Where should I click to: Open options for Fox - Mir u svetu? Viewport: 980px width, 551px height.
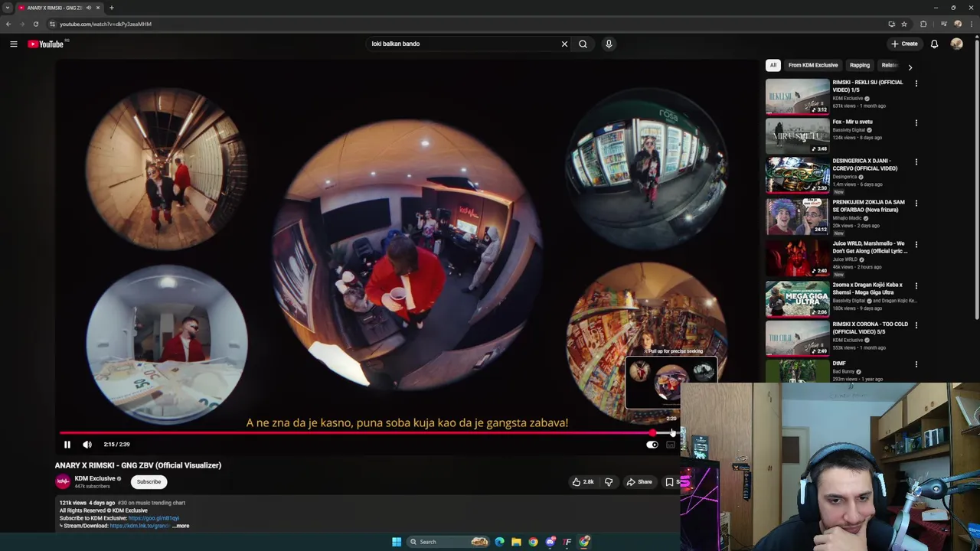tap(916, 122)
